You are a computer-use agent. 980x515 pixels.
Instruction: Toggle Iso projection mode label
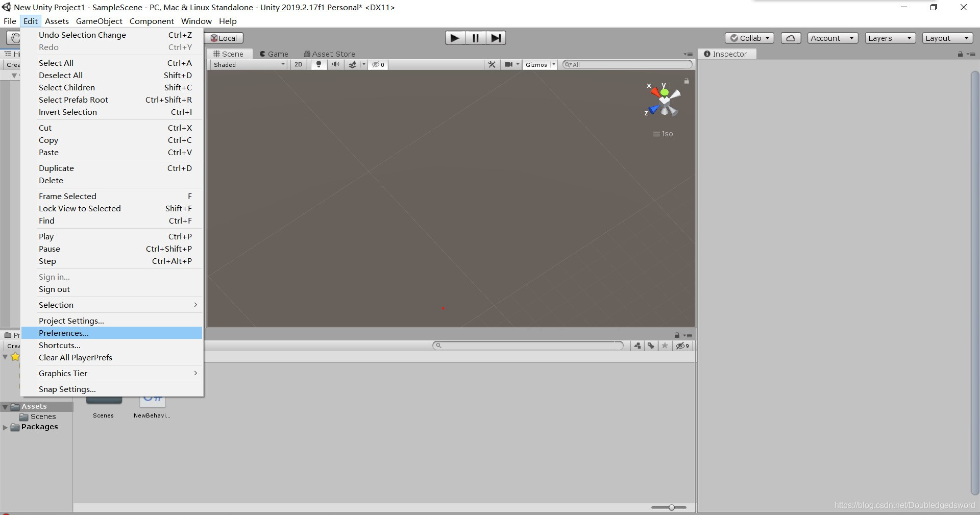point(663,134)
